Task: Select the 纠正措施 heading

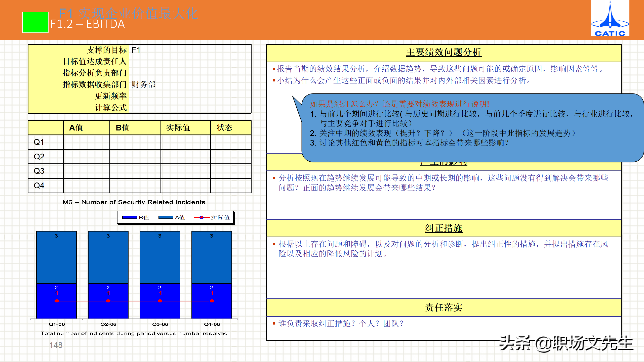Action: pos(444,228)
